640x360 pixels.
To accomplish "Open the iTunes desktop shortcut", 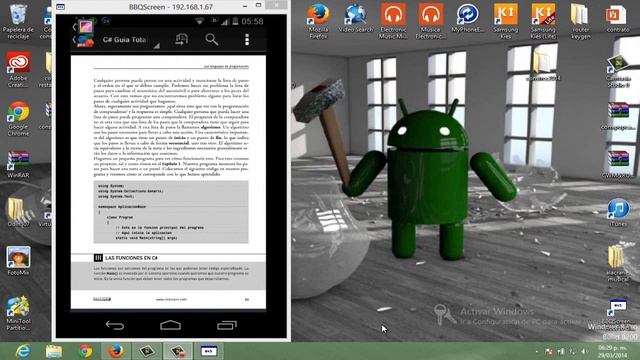I will (618, 212).
